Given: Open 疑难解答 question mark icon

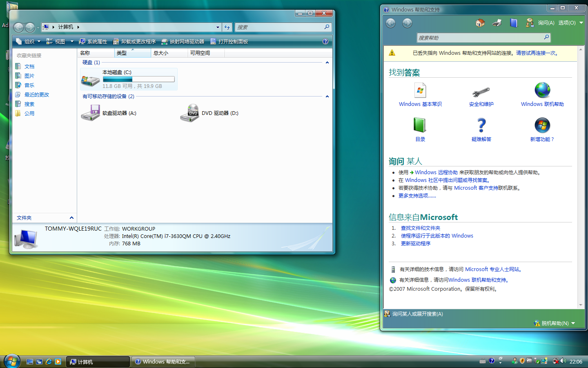Looking at the screenshot, I should [481, 125].
